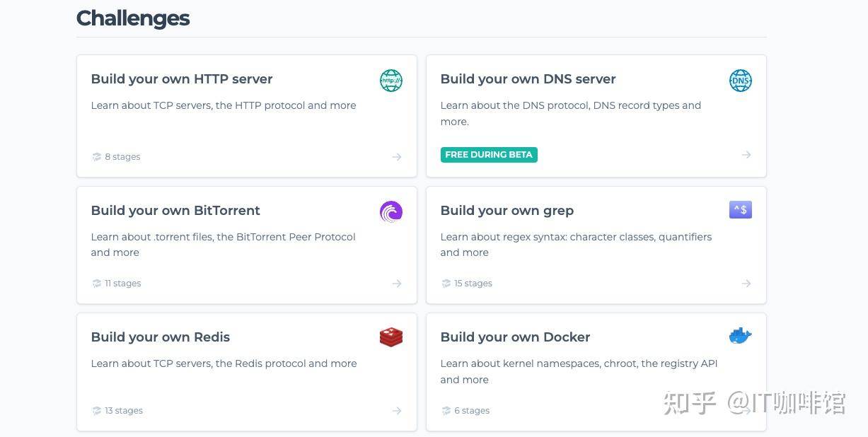Click the stages icon beside 15 stages

pos(446,284)
